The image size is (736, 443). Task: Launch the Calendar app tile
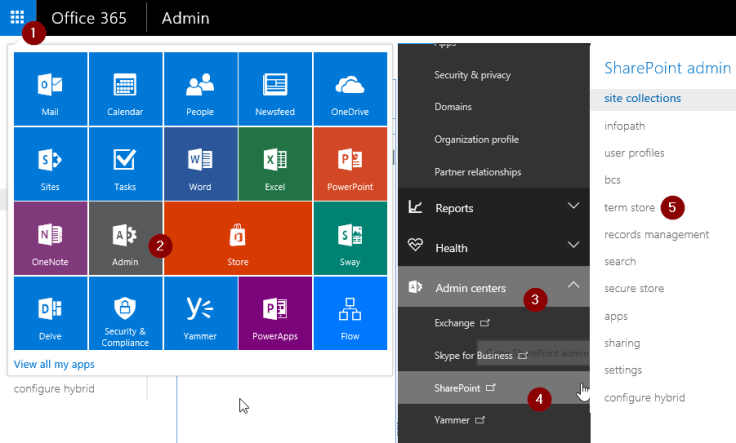click(125, 89)
